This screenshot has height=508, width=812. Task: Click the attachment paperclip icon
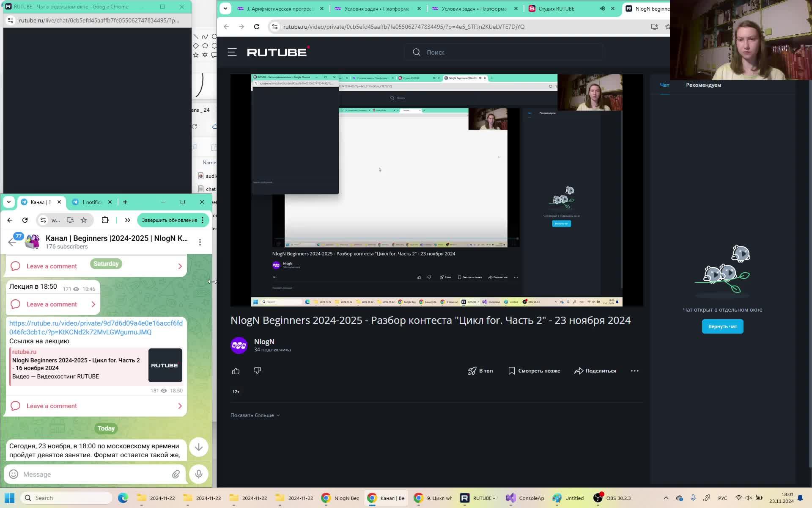[x=176, y=474]
